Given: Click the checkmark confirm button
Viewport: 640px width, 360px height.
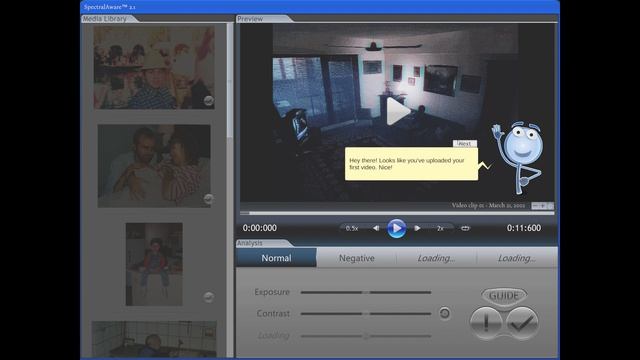Looking at the screenshot, I should point(522,323).
